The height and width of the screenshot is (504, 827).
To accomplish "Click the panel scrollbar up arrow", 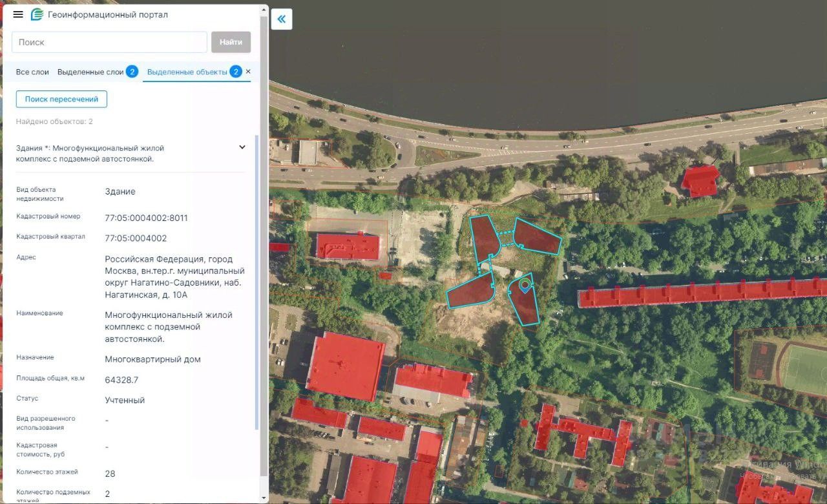I will 264,10.
